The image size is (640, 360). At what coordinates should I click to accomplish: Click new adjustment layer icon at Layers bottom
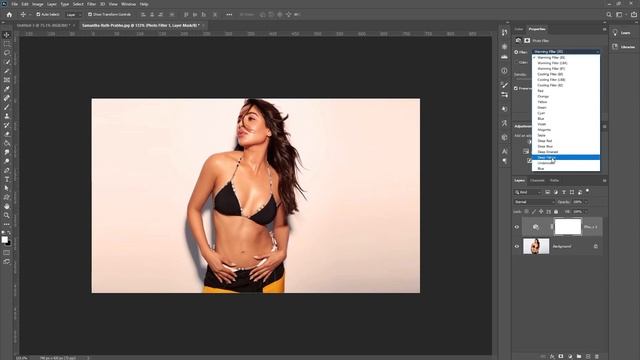pyautogui.click(x=570, y=356)
